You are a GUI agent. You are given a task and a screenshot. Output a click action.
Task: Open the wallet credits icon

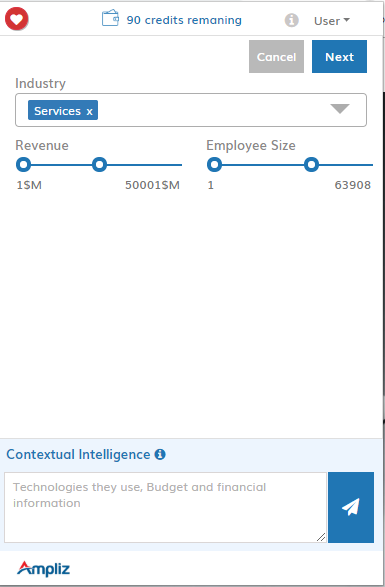pyautogui.click(x=110, y=18)
